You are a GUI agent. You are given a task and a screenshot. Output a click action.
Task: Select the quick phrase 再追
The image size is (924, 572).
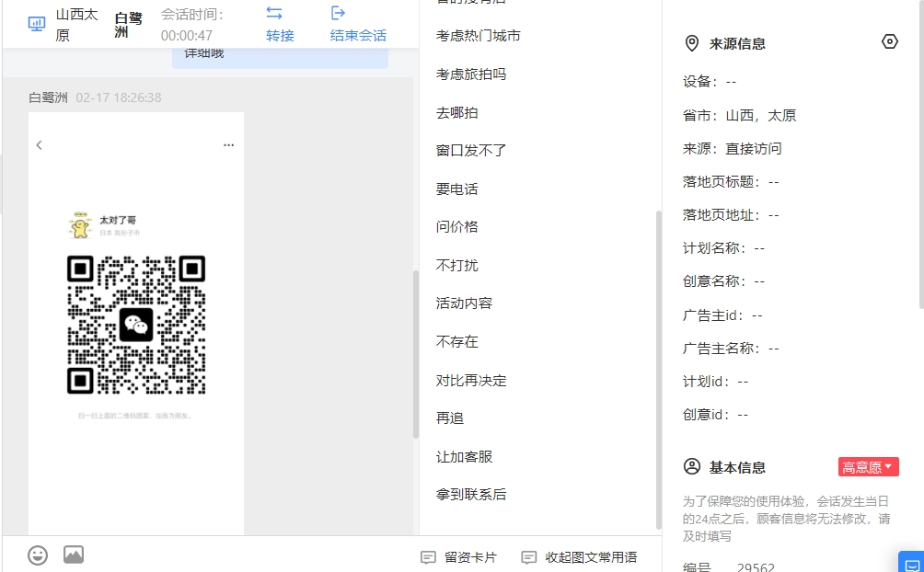tap(450, 418)
